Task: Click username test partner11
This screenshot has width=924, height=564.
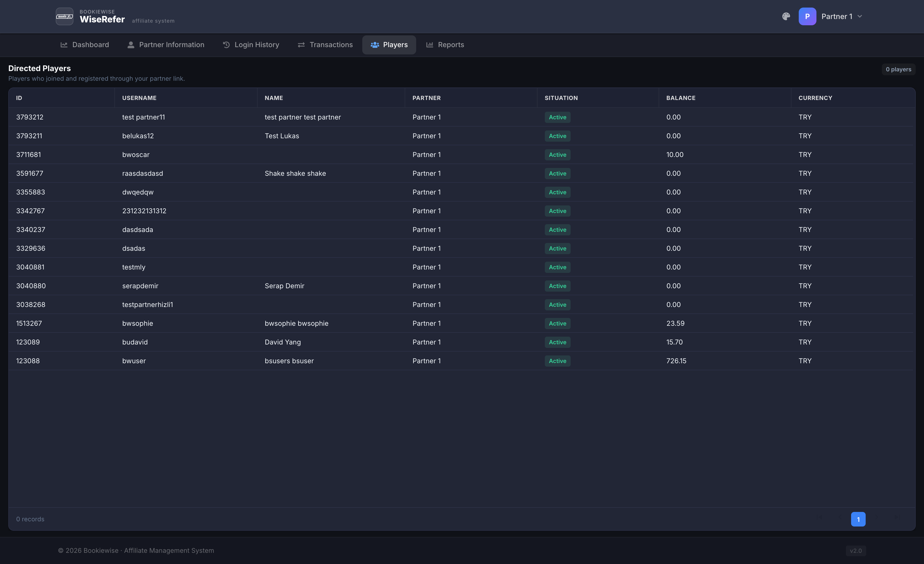Action: click(143, 117)
